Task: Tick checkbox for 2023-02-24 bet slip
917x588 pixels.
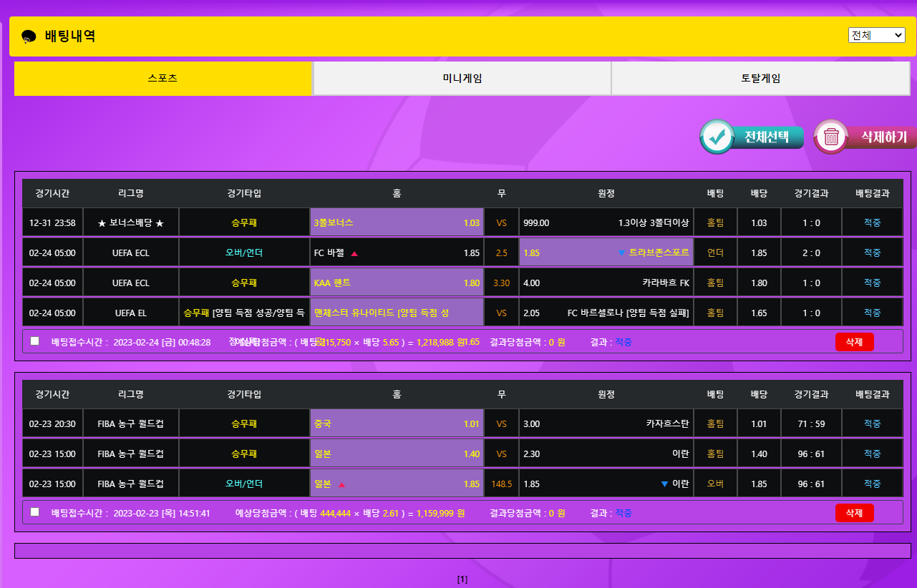Action: (34, 341)
